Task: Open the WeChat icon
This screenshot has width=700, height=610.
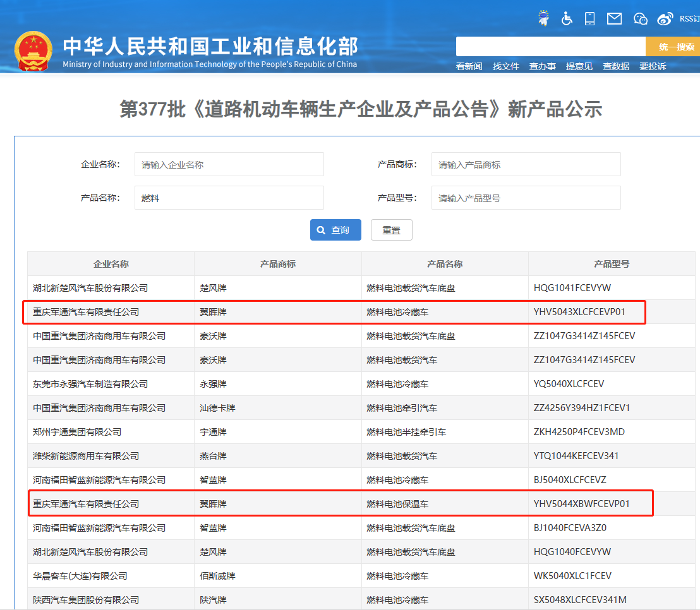Action: click(x=640, y=19)
